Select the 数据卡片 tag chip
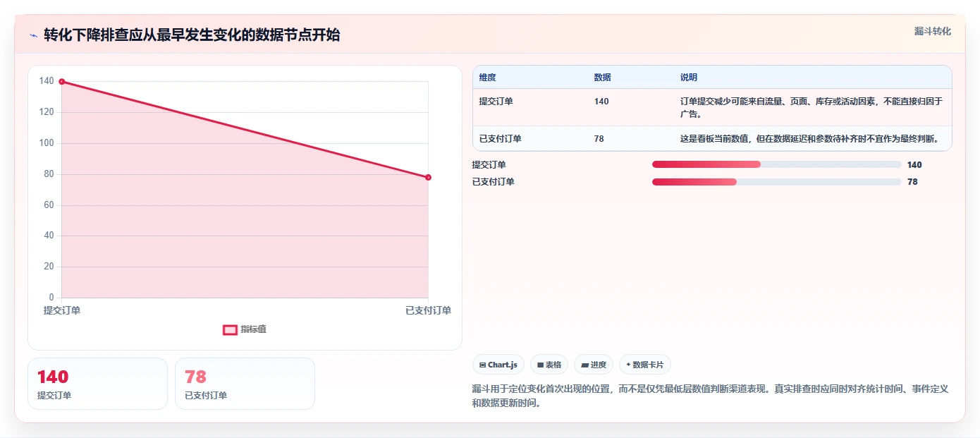The height and width of the screenshot is (438, 980). [644, 365]
